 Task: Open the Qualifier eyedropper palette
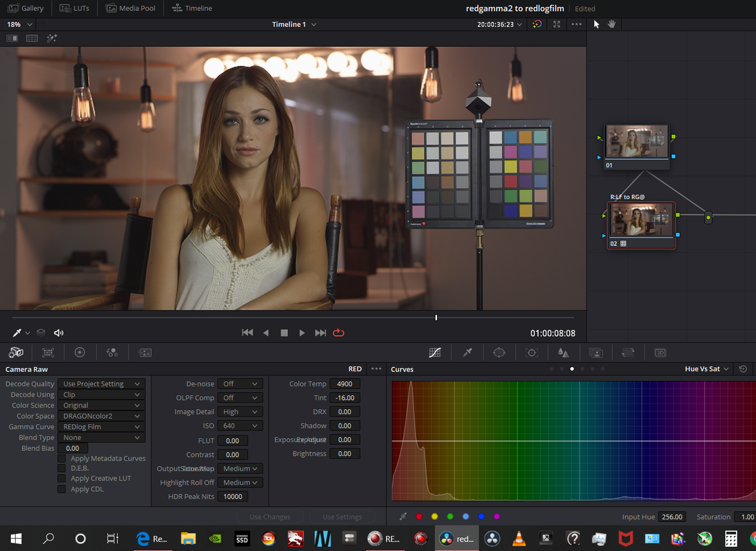[467, 353]
